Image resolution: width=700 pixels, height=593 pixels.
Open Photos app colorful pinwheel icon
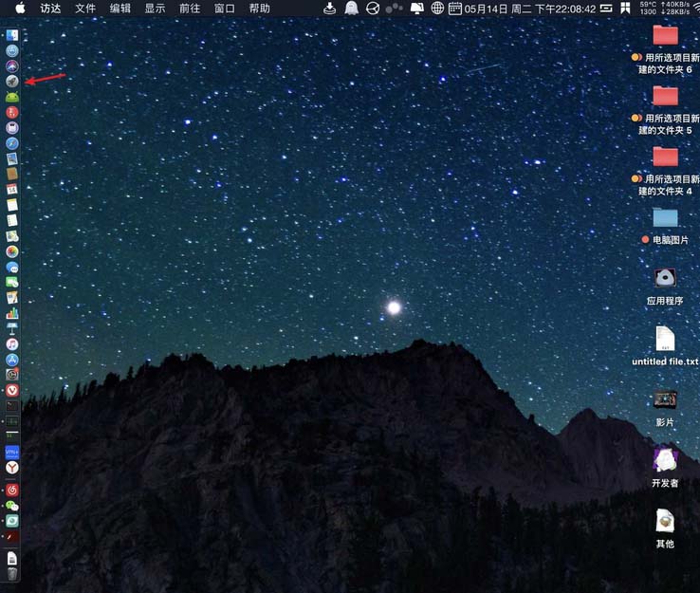click(x=12, y=251)
